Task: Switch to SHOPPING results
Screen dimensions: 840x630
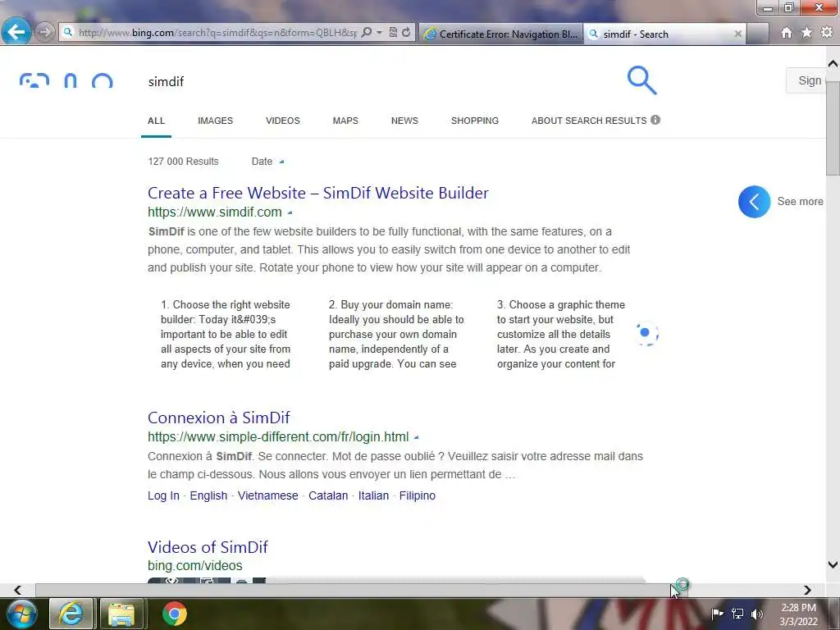Action: pos(475,121)
